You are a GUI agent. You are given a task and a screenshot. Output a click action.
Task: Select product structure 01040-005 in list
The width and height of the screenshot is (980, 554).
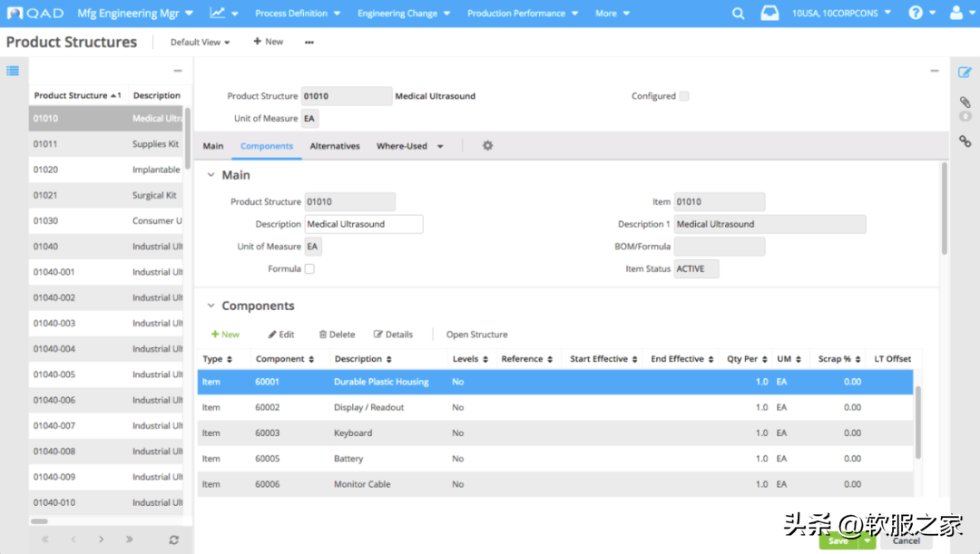(x=54, y=374)
